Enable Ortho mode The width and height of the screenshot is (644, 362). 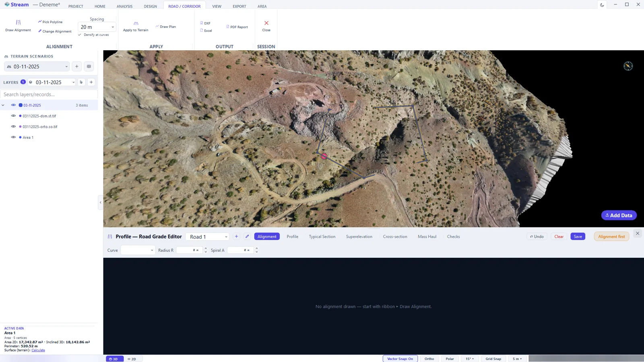(x=429, y=359)
